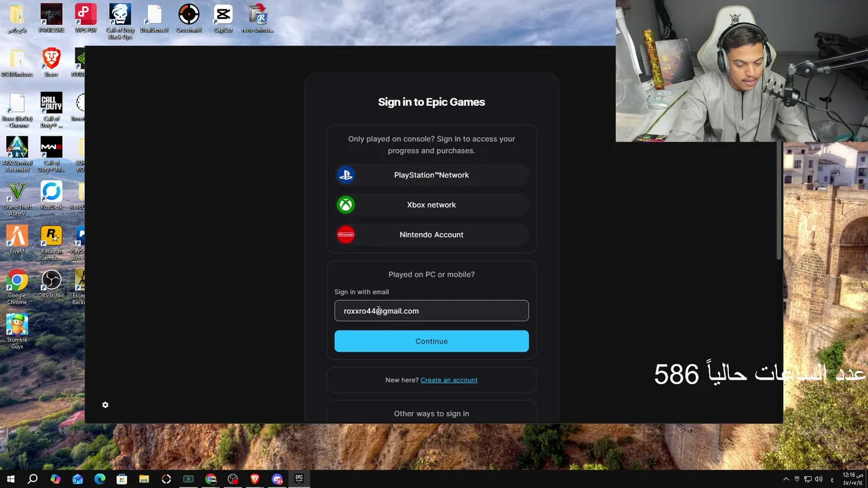Open the Create an account link
868x488 pixels.
coord(449,380)
